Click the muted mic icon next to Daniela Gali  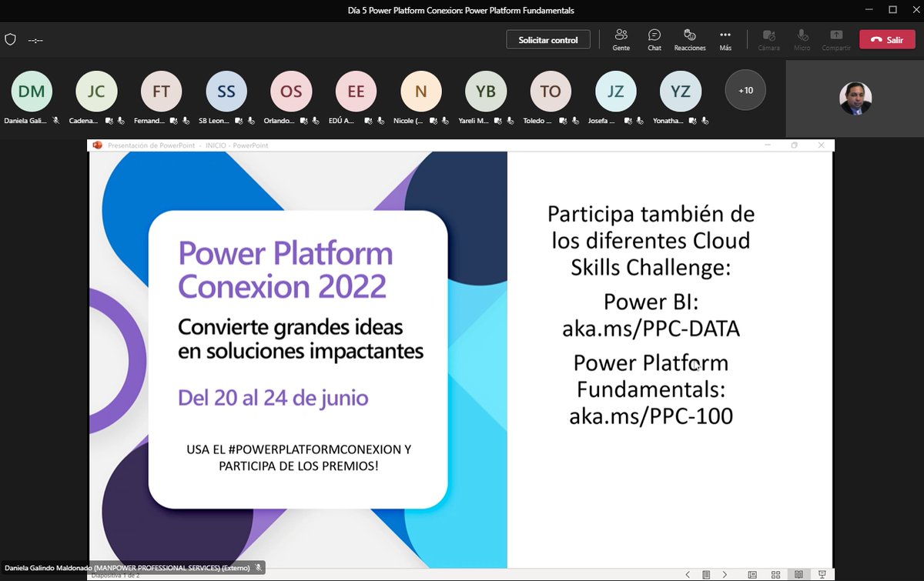tap(55, 121)
